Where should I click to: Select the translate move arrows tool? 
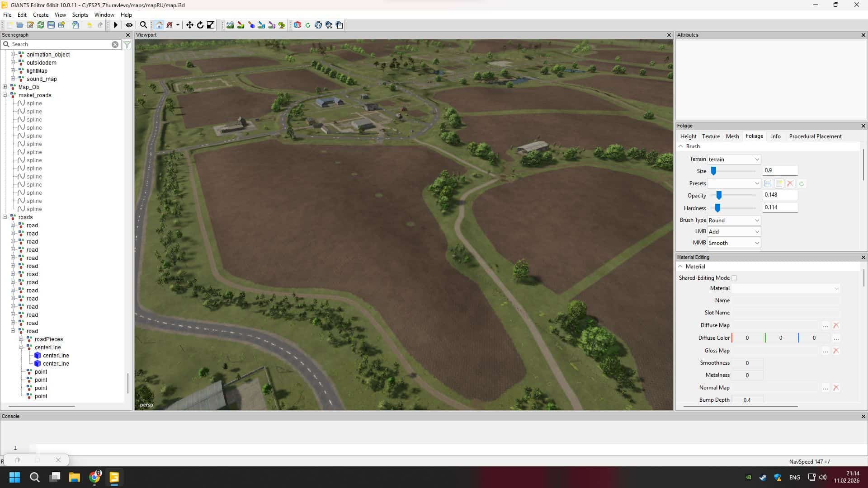[190, 25]
